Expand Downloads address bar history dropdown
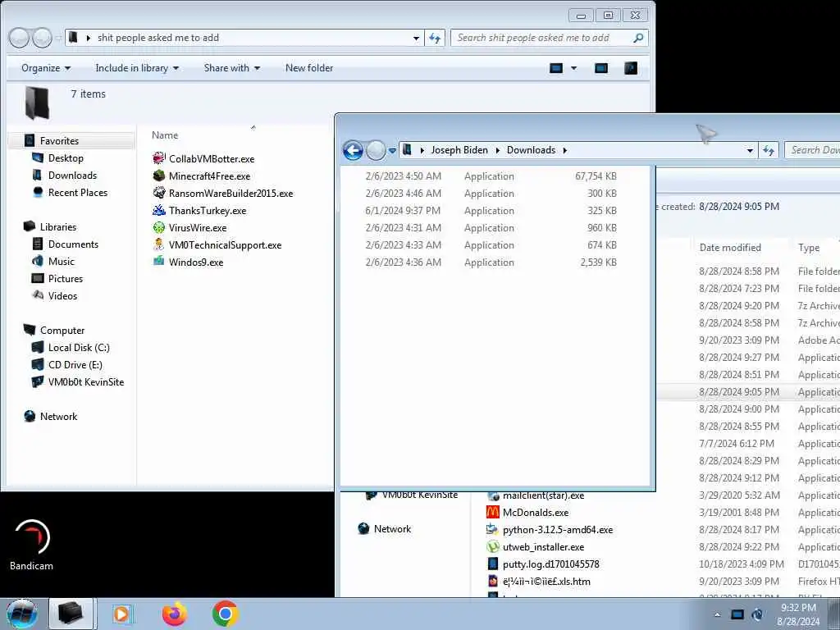This screenshot has height=630, width=840. pos(750,151)
